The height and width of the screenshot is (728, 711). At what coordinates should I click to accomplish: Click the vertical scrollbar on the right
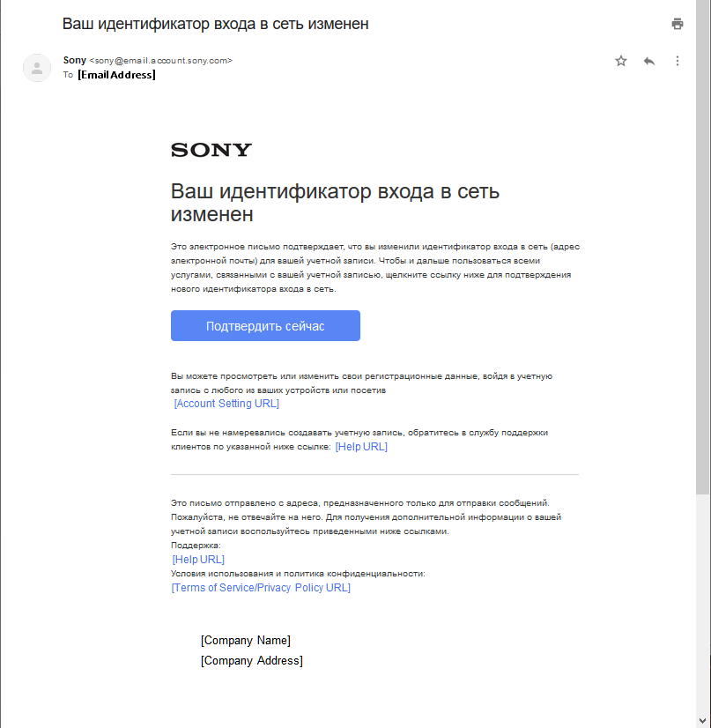click(702, 264)
